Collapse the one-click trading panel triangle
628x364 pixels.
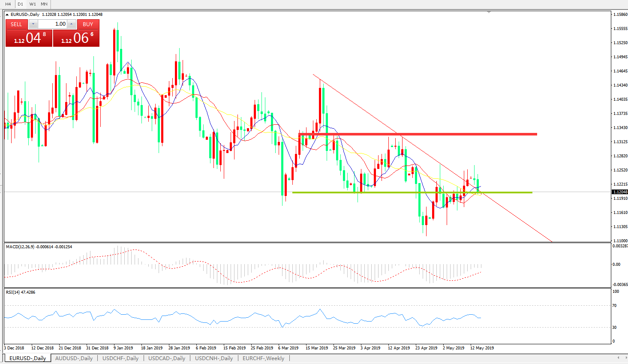click(x=7, y=15)
